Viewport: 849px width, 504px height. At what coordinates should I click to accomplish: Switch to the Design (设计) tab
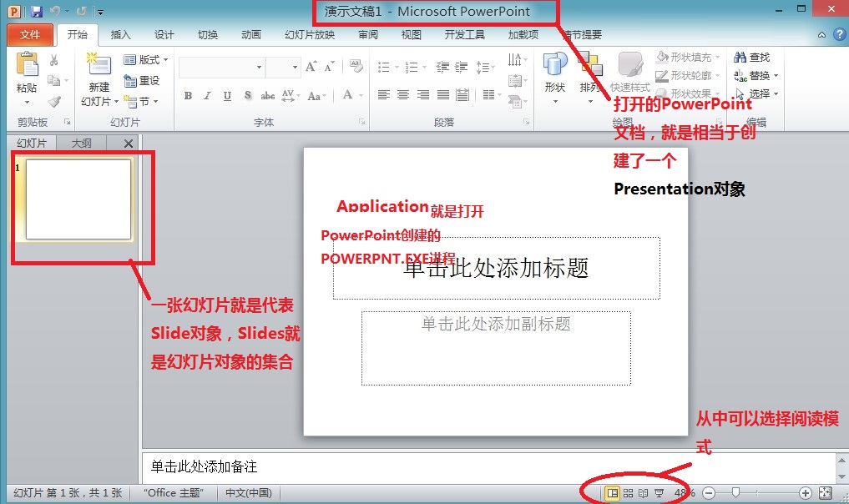click(164, 35)
